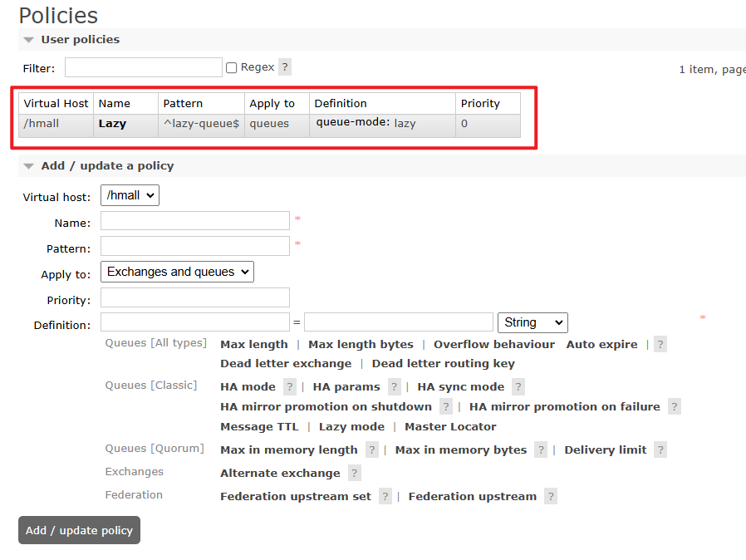Open the Lazy policy link in table
Screen dimensions: 746x560
[112, 124]
